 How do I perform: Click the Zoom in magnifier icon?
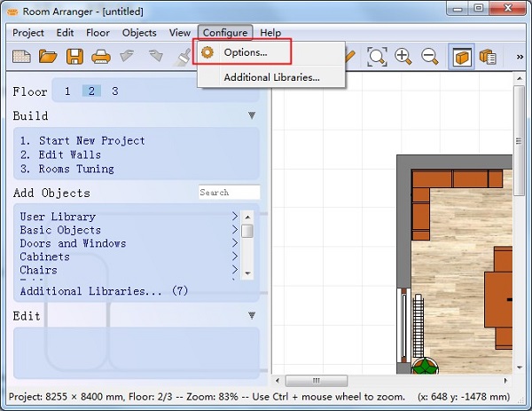(x=403, y=57)
